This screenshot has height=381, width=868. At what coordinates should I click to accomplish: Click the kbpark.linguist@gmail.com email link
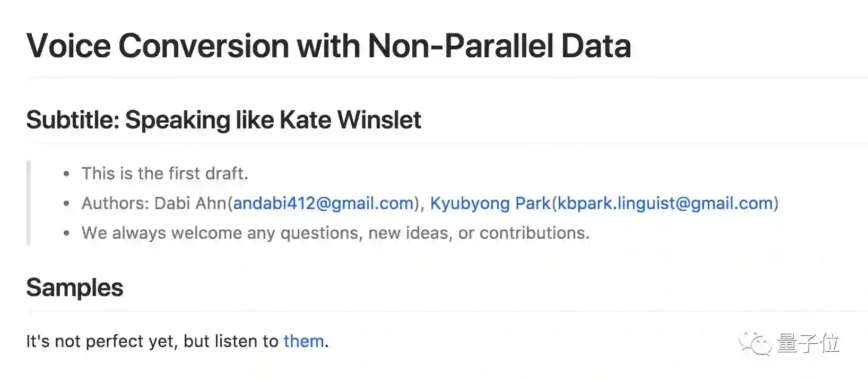pos(665,203)
